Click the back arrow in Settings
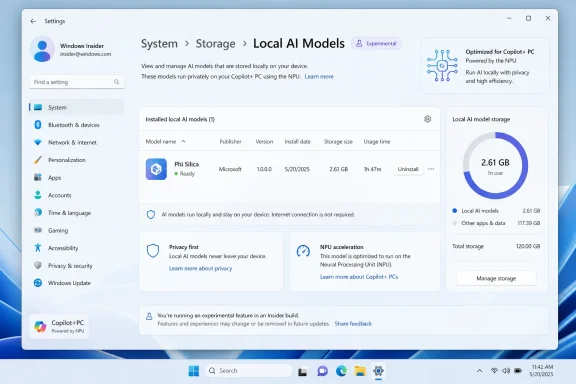The height and width of the screenshot is (384, 576). (x=33, y=21)
